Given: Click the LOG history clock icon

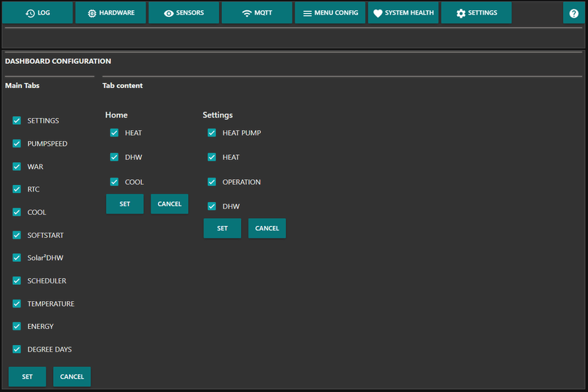Looking at the screenshot, I should 30,13.
